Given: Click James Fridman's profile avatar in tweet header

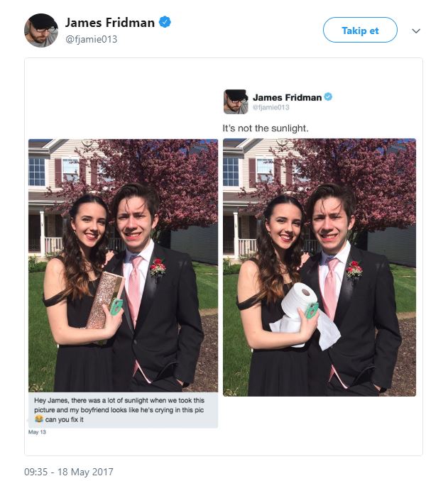Looking at the screenshot, I should (41, 30).
